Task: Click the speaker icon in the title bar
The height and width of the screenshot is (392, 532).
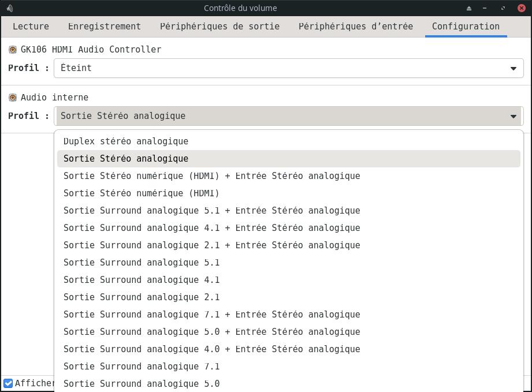Action: (10, 8)
